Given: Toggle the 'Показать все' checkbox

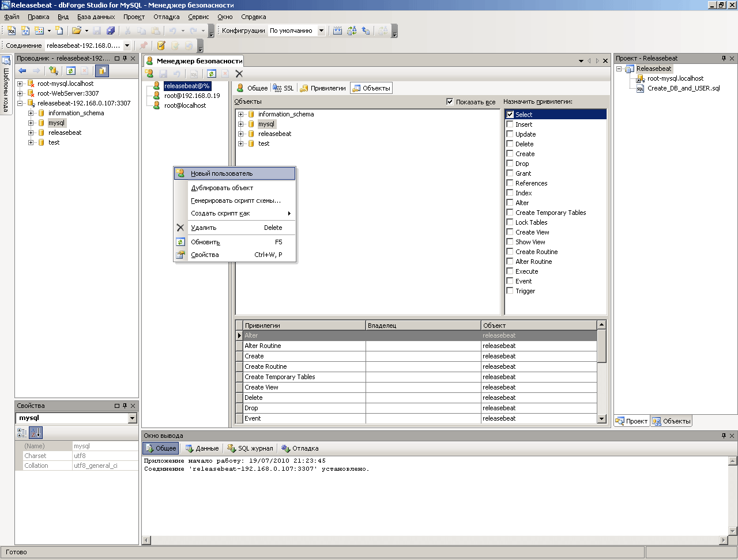Looking at the screenshot, I should click(x=450, y=102).
